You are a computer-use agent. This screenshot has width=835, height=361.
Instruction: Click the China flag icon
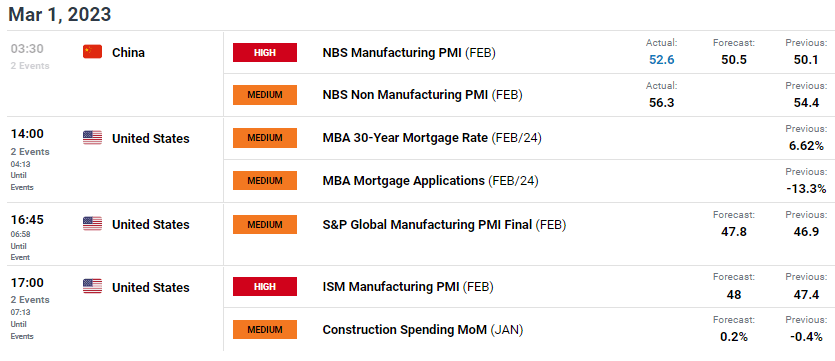point(92,52)
